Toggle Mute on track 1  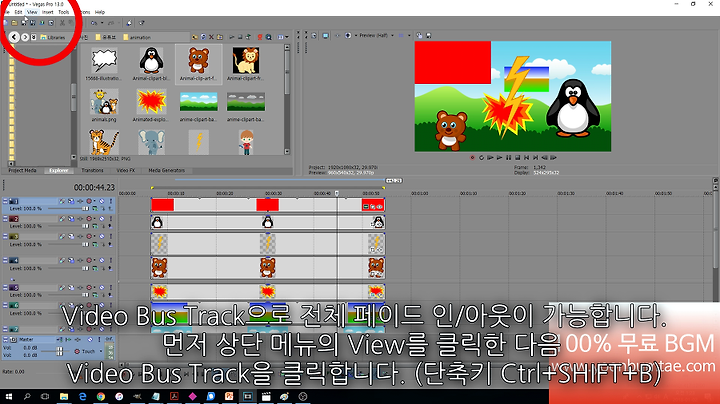[x=102, y=201]
